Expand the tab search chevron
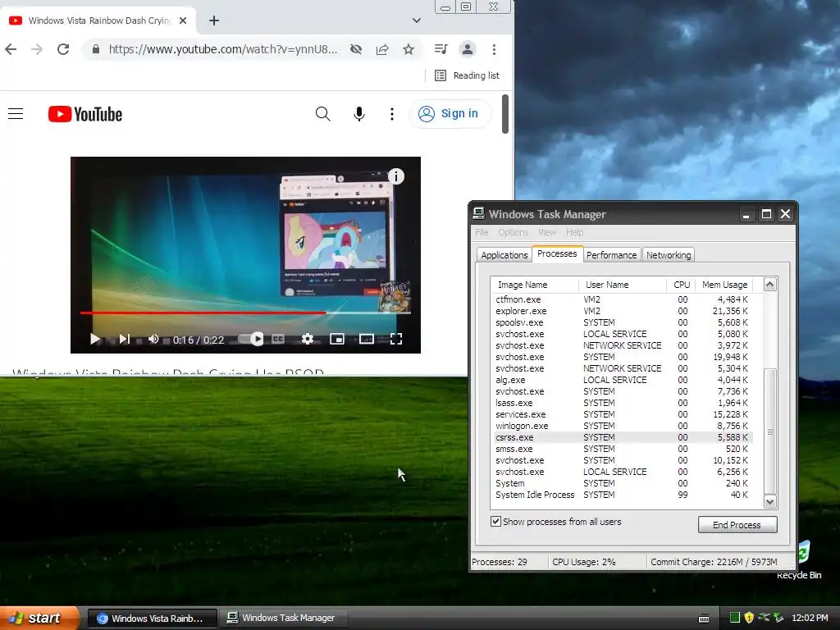 click(x=416, y=21)
